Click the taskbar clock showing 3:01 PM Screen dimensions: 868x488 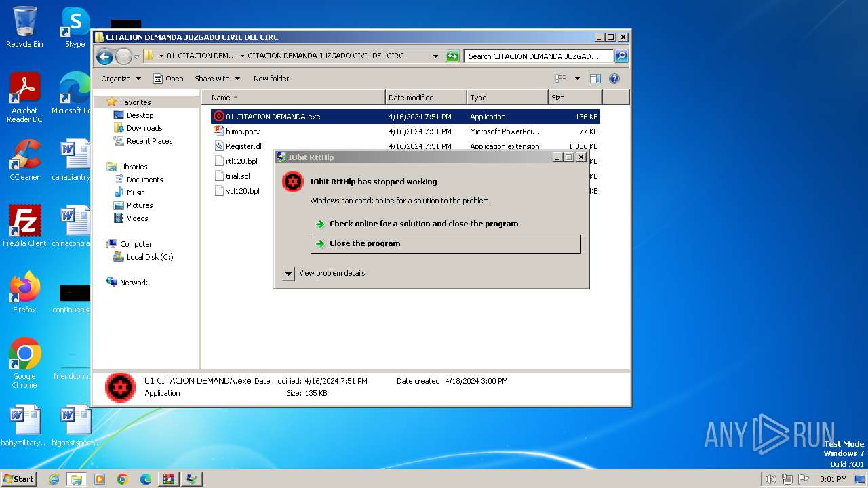(x=833, y=479)
